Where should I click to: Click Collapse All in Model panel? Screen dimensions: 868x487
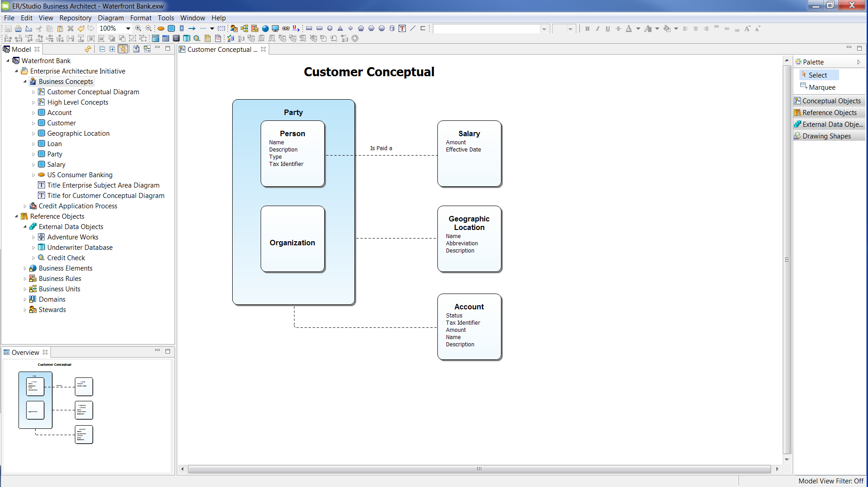[x=102, y=49]
